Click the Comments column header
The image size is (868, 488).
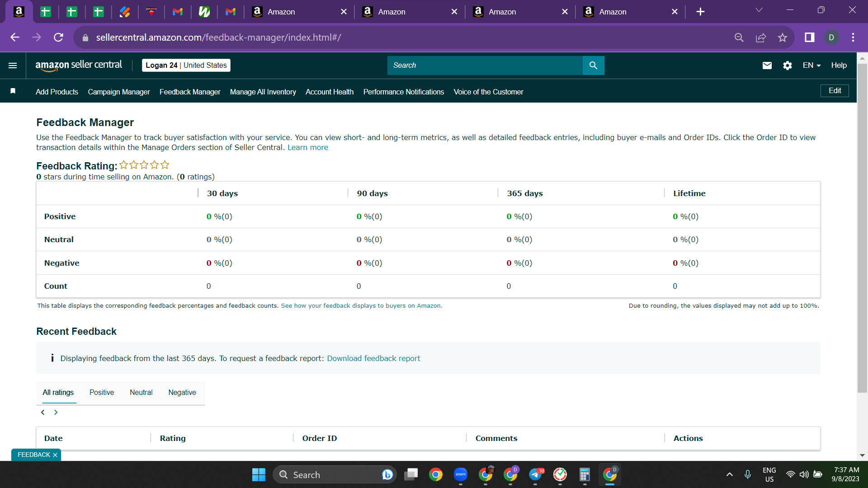pos(496,438)
